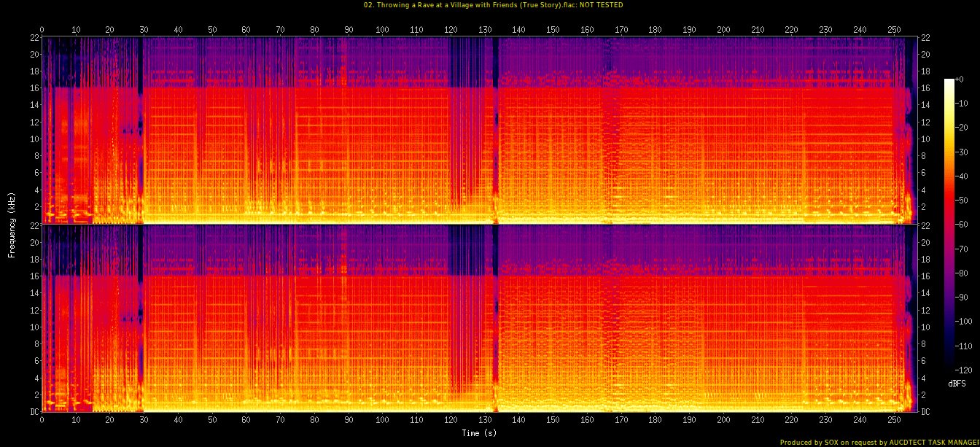Click the 8 kHz label on lower-right frequency axis
Screen dimensions: 980x447
click(925, 344)
